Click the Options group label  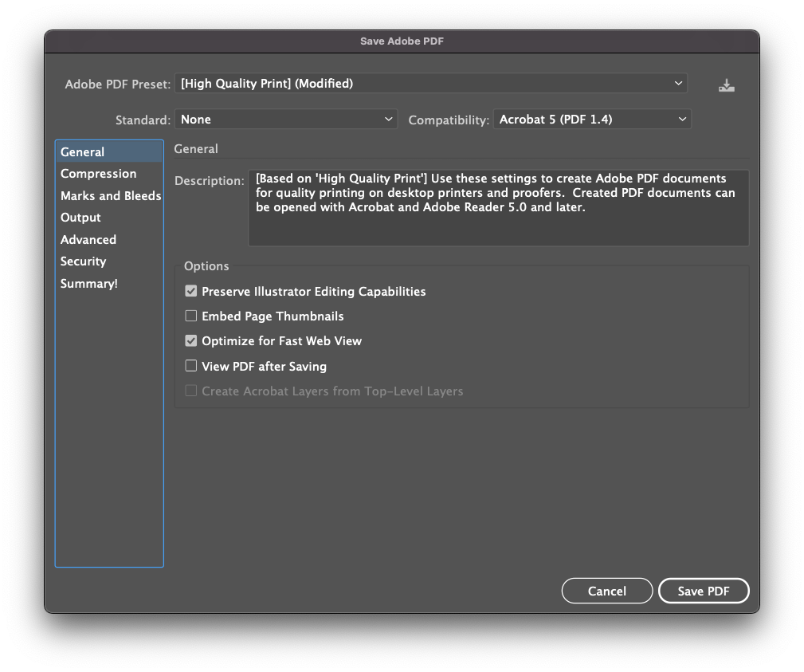pos(206,265)
